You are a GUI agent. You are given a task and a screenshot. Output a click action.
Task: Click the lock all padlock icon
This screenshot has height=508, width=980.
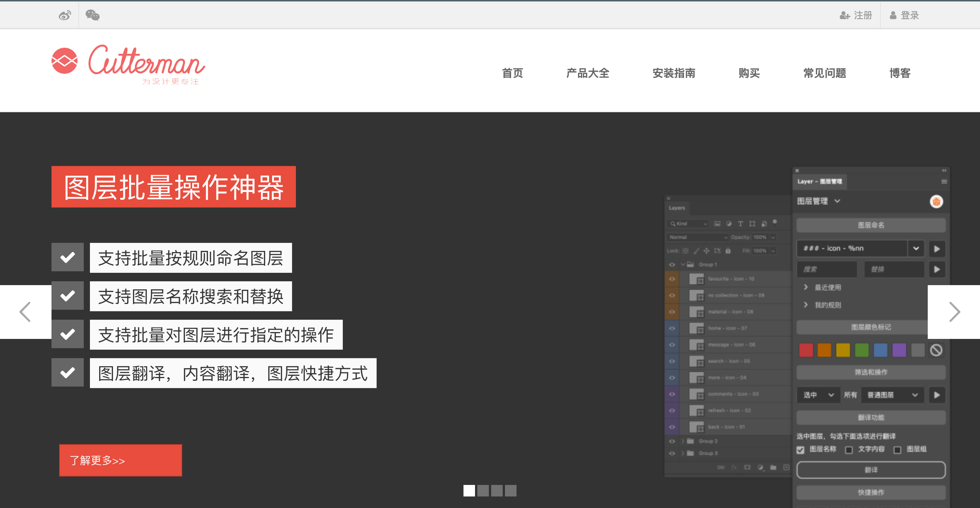click(x=728, y=251)
